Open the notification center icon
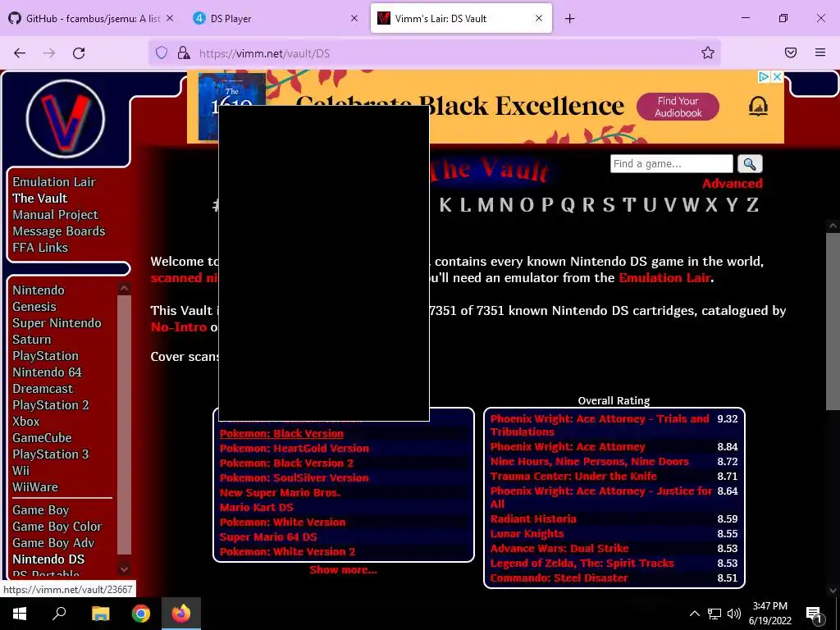 click(814, 614)
